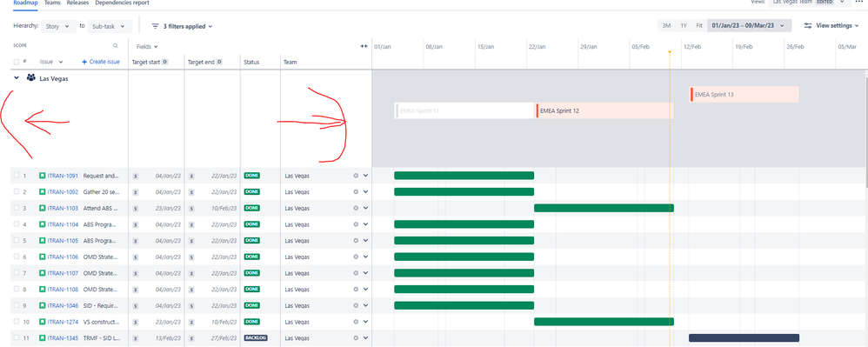Switch to the Releases tab

coord(78,3)
